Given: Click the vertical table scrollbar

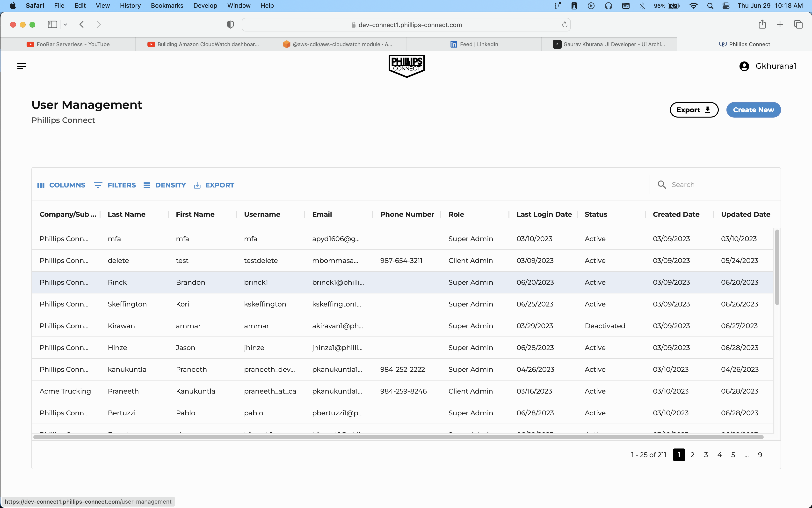Looking at the screenshot, I should pos(777,268).
